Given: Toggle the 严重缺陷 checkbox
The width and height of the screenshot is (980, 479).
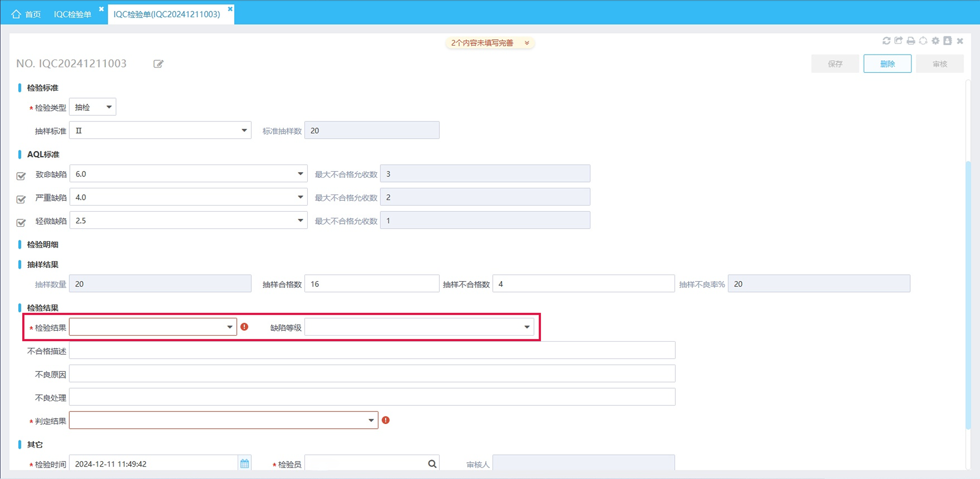Looking at the screenshot, I should pos(21,199).
